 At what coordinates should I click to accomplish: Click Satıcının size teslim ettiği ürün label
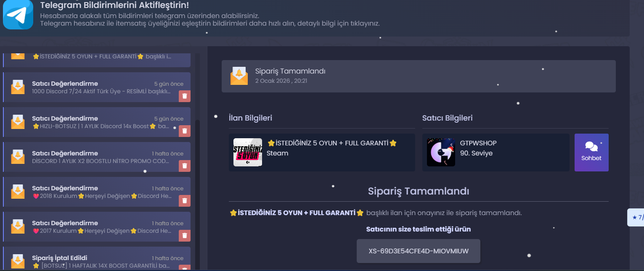click(x=419, y=229)
